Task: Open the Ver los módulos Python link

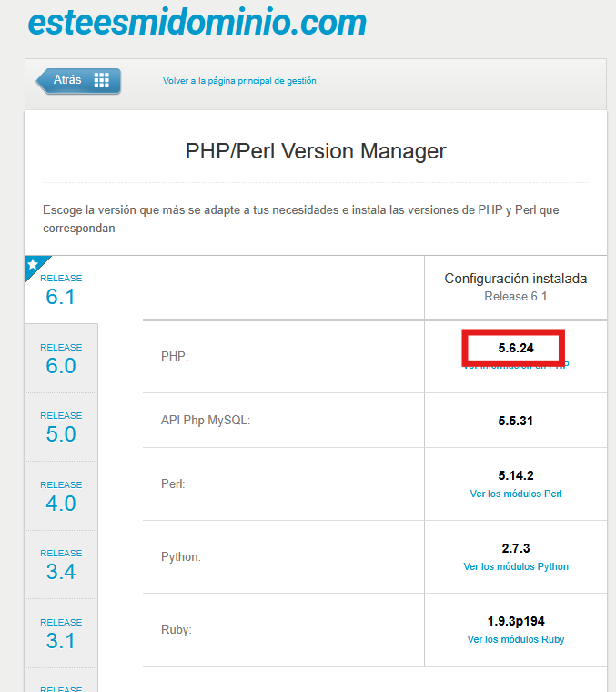Action: [516, 566]
